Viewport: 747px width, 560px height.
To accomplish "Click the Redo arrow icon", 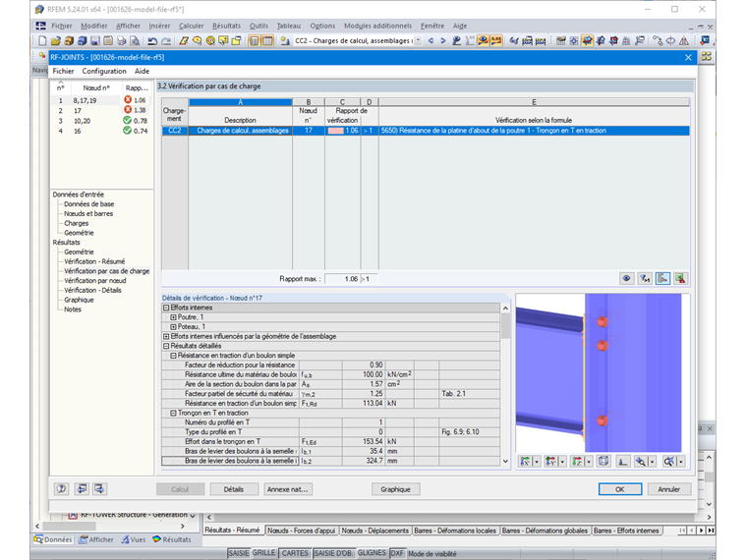I will pos(166,41).
